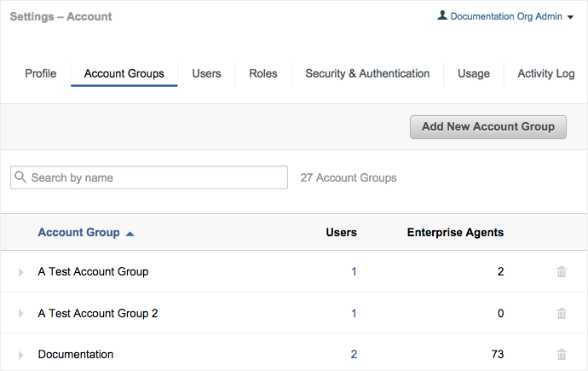Viewport: 588px width, 371px height.
Task: Open the Users tab
Action: click(206, 73)
